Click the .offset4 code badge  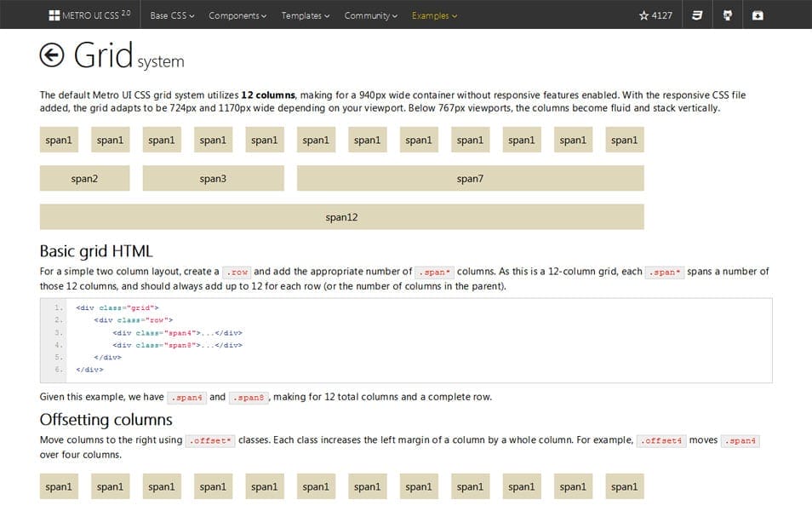(661, 440)
